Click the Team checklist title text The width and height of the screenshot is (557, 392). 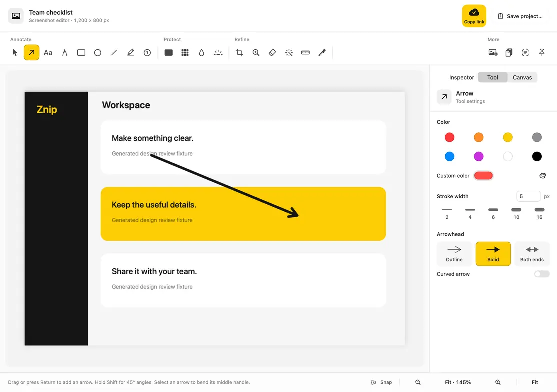point(51,12)
